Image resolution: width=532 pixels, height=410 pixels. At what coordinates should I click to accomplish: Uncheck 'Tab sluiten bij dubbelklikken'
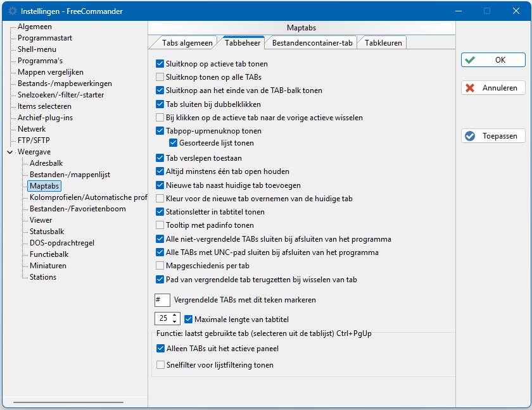160,104
